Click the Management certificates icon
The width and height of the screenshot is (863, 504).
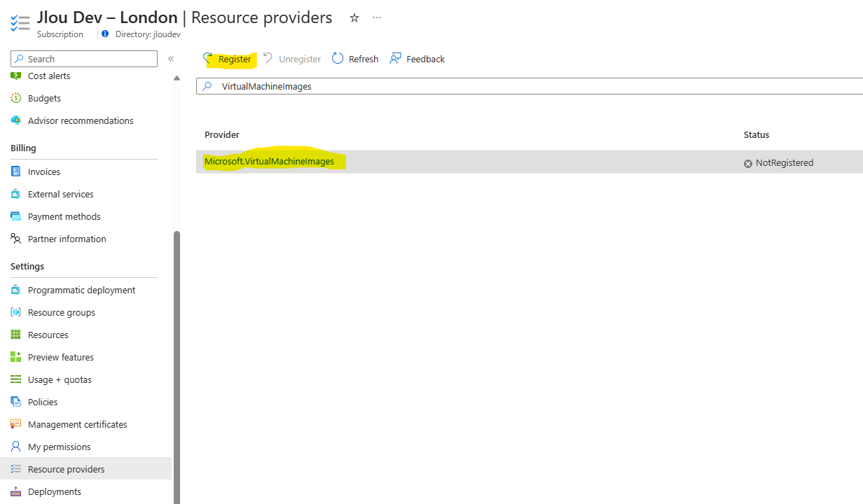[x=16, y=424]
